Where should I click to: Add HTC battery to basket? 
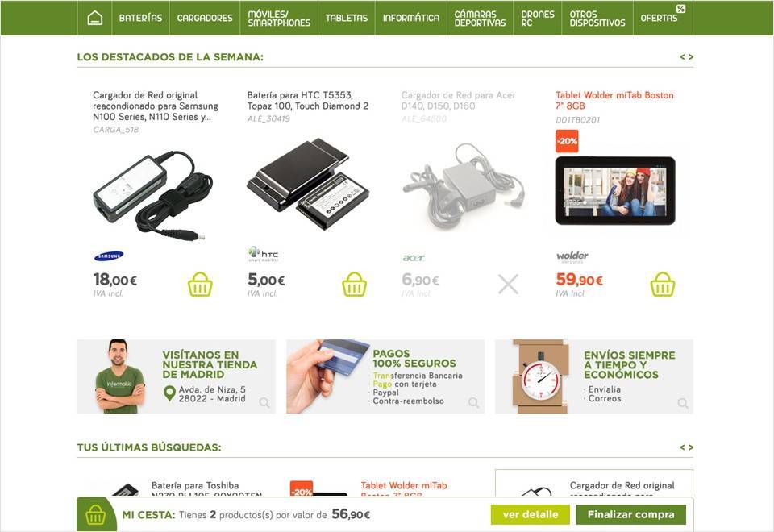pyautogui.click(x=355, y=285)
